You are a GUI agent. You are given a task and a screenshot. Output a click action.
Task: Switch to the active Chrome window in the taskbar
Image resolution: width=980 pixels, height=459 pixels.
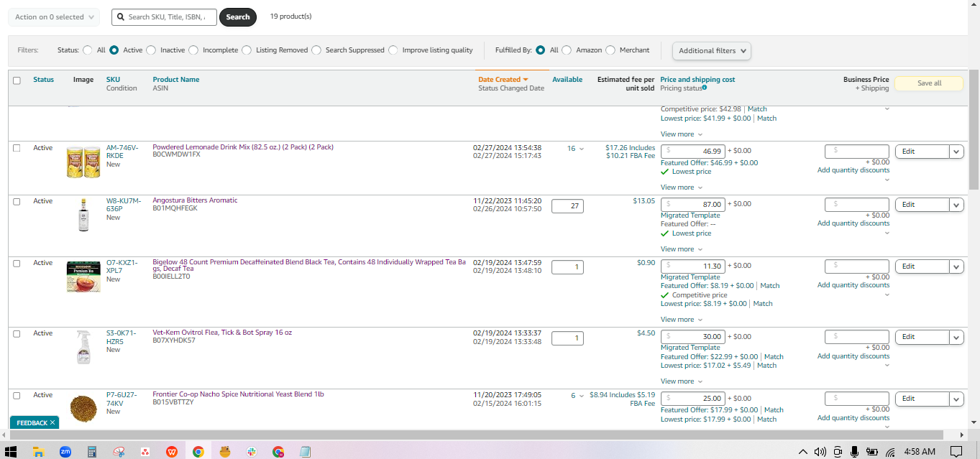click(198, 452)
